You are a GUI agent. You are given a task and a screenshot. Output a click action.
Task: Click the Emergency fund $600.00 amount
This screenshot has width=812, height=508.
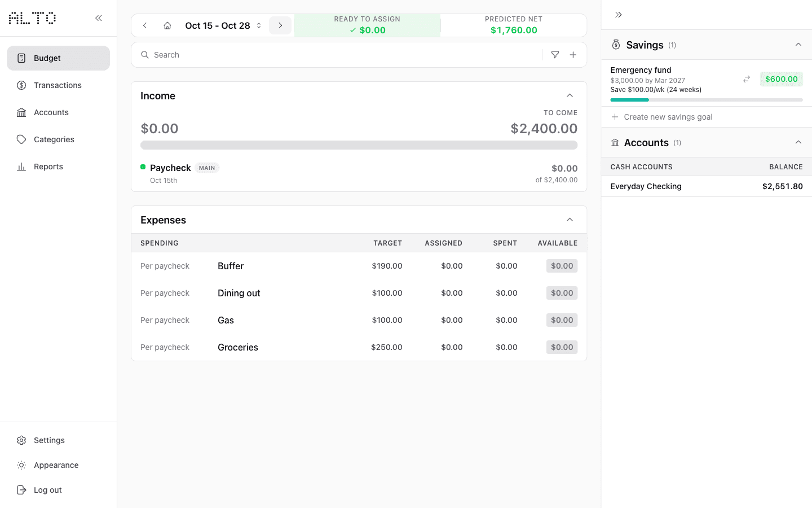pyautogui.click(x=781, y=79)
